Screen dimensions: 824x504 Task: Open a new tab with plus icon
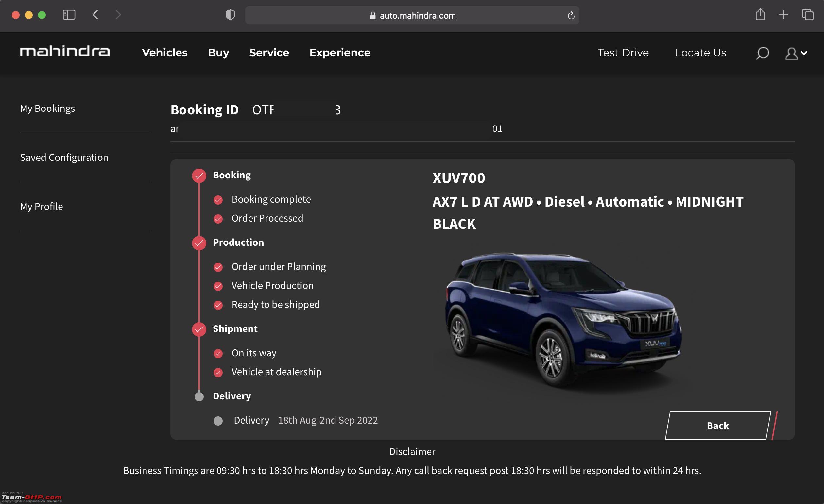click(783, 15)
